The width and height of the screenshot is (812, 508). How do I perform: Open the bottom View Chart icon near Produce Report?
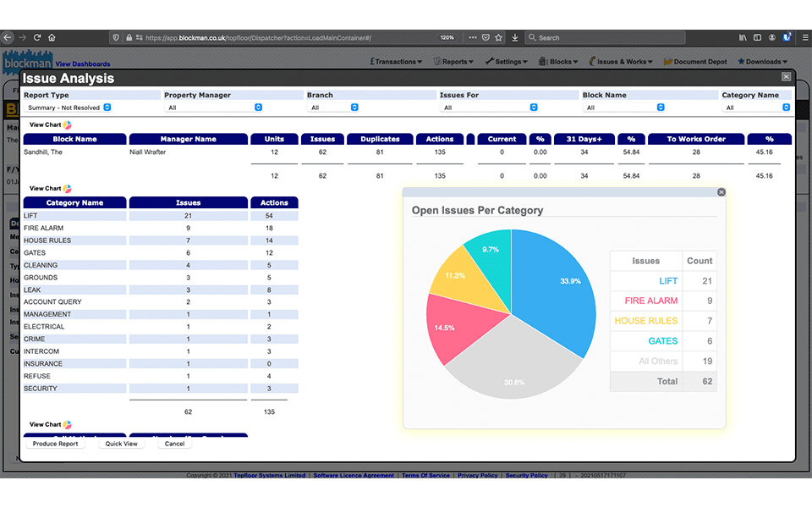point(68,425)
